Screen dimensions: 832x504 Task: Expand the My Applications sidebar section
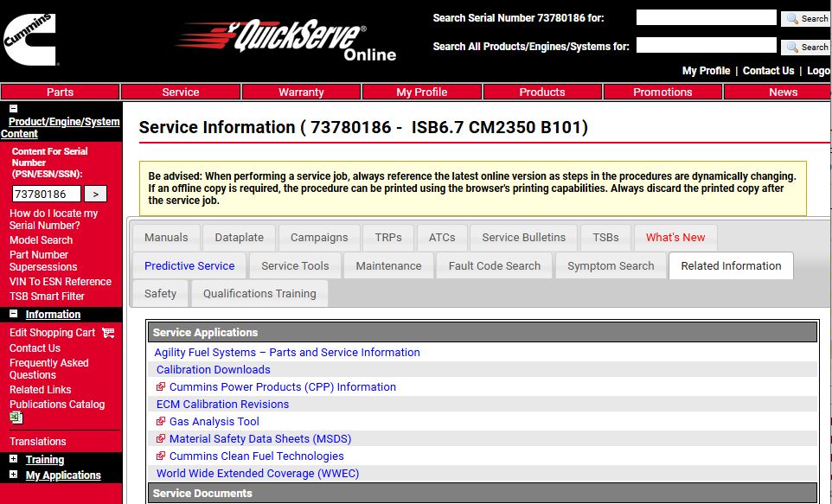[x=13, y=475]
